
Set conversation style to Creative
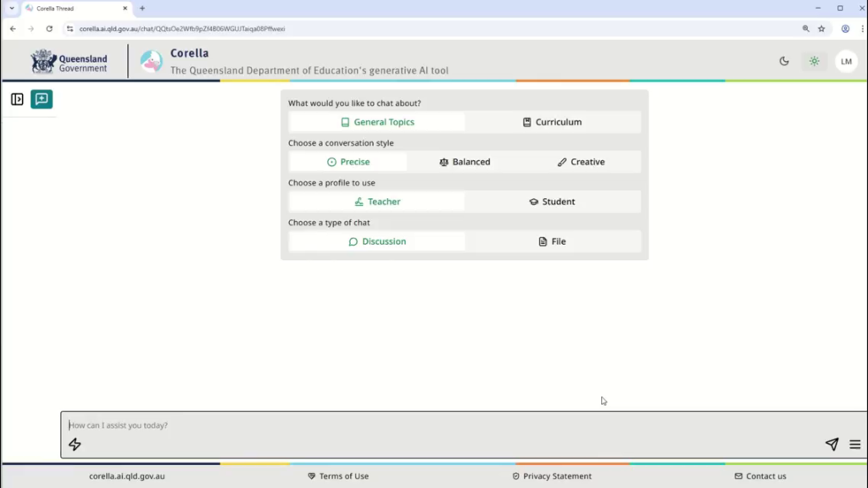tap(581, 162)
